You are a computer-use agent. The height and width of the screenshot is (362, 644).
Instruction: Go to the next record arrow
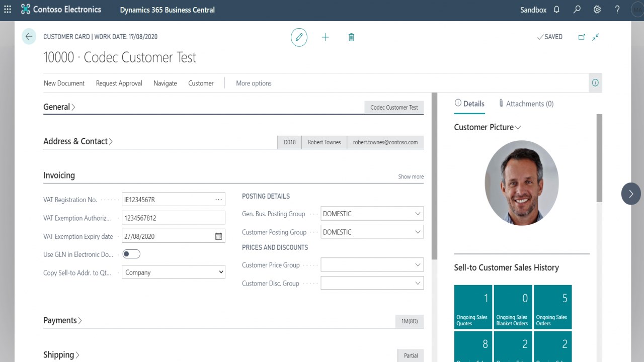tap(631, 194)
